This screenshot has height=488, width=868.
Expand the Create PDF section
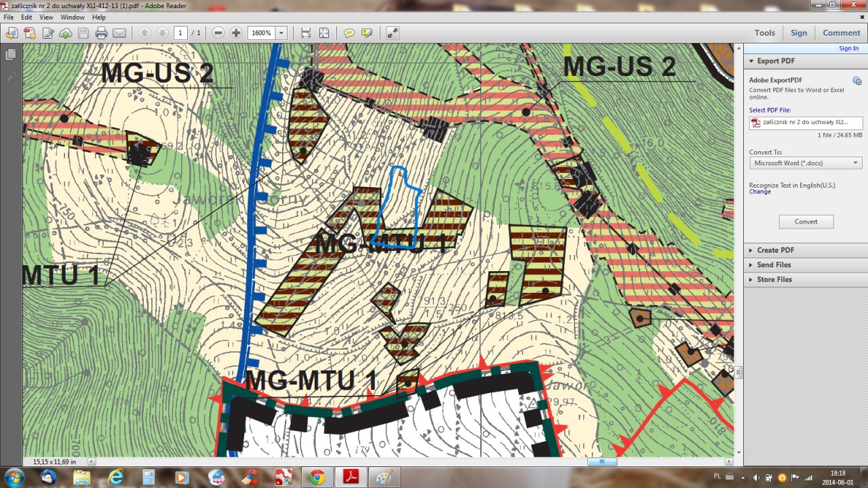click(776, 250)
